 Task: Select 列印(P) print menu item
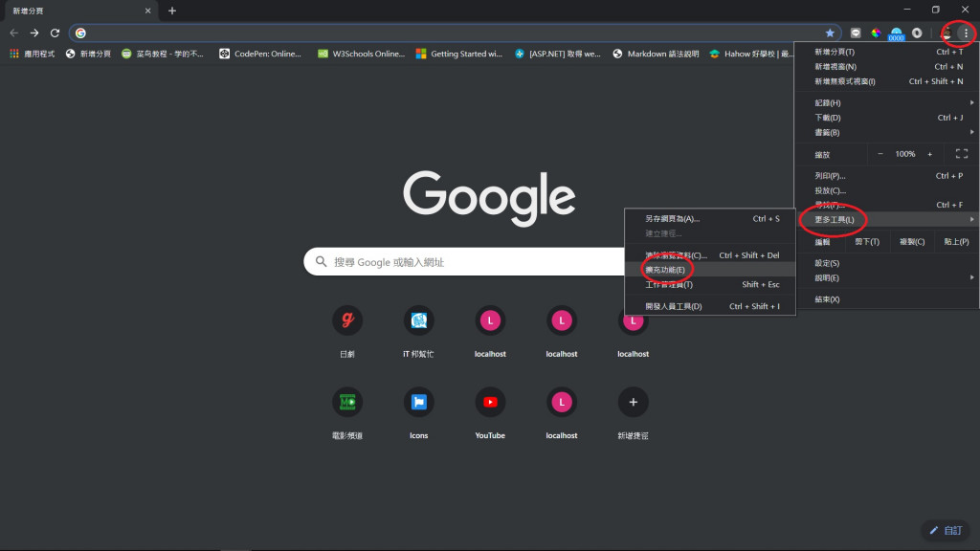[887, 176]
